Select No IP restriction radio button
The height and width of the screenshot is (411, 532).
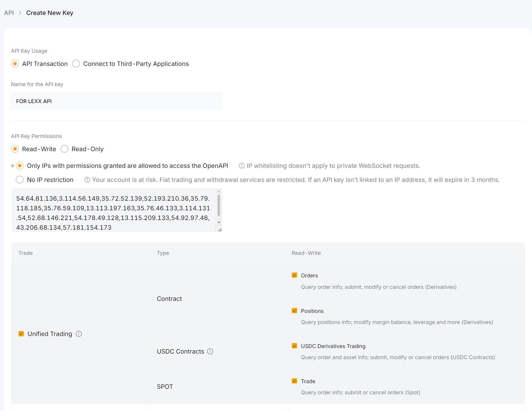[x=20, y=180]
